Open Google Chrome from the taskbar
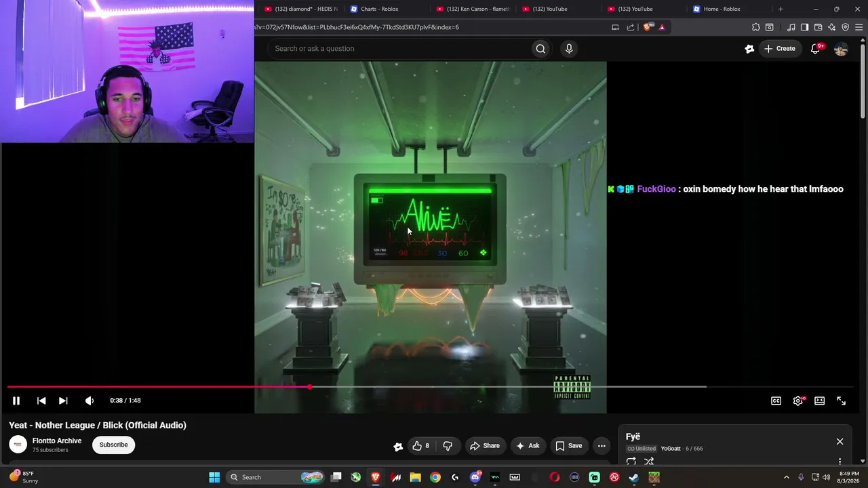Image resolution: width=868 pixels, height=488 pixels. [435, 477]
